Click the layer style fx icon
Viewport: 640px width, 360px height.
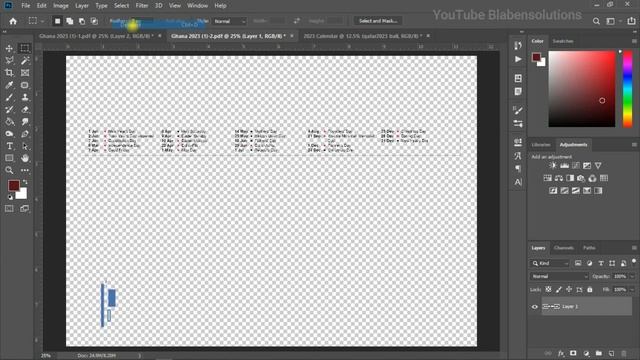pyautogui.click(x=561, y=353)
